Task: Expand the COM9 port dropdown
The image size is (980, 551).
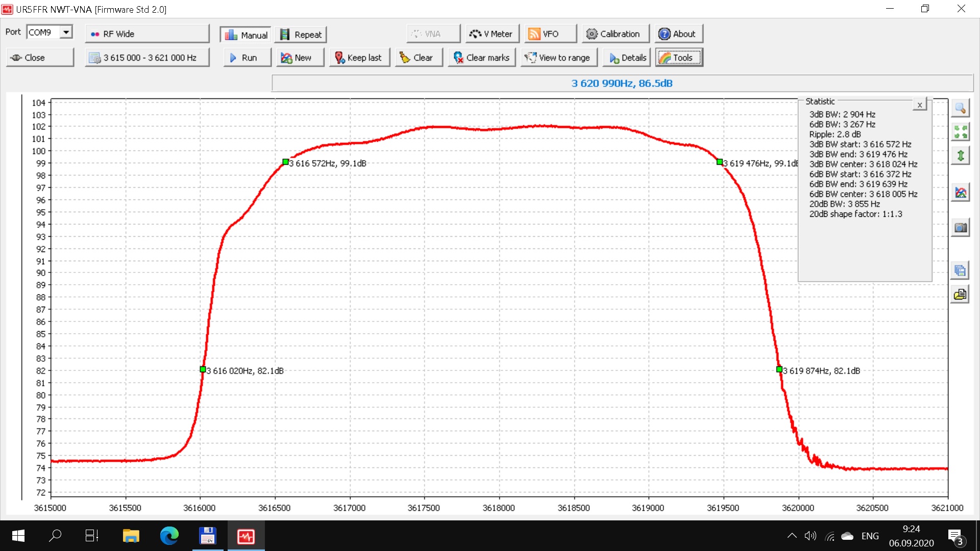Action: point(66,32)
